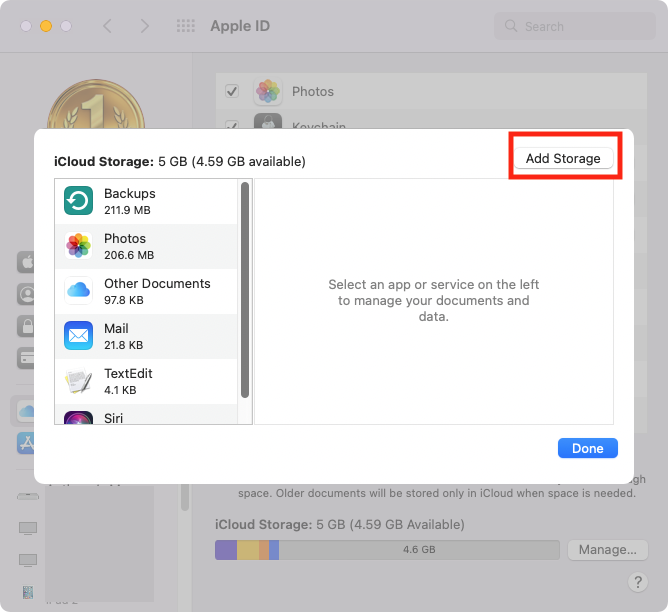Image resolution: width=668 pixels, height=612 pixels.
Task: Click the Help question mark button
Action: [x=638, y=582]
